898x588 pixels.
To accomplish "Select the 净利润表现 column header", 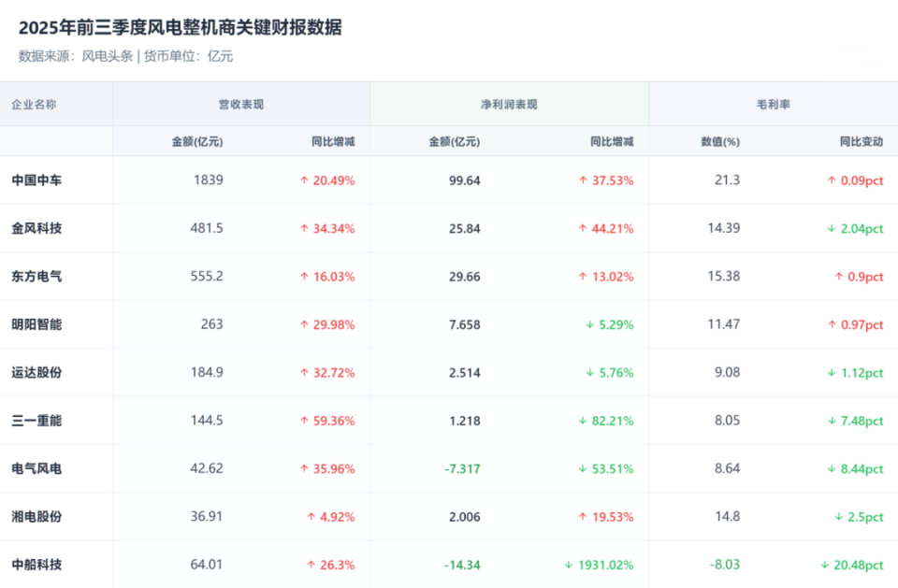I will 510,104.
